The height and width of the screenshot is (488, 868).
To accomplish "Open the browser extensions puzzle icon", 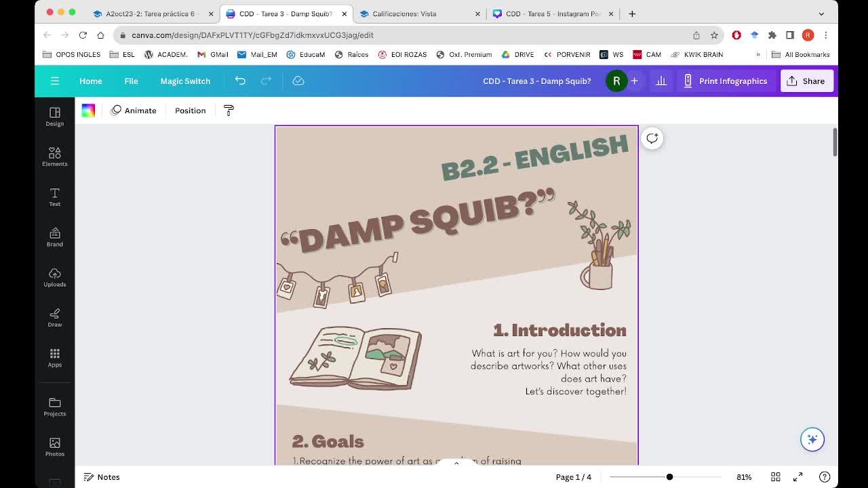I will [x=772, y=35].
